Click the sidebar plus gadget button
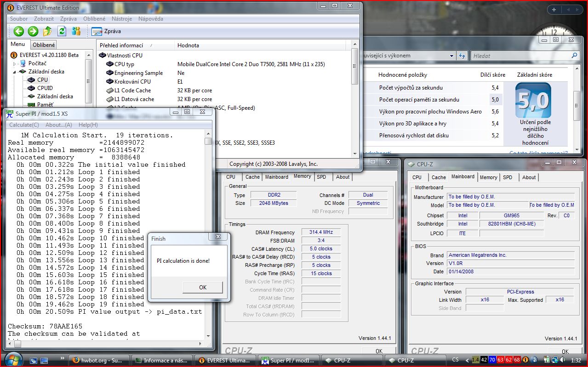 554,10
